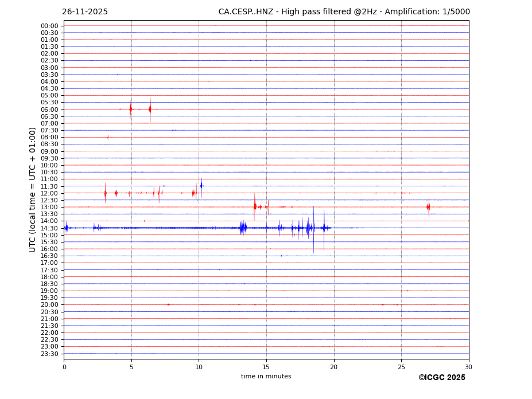Click the x-axis tick labeled 5

(x=131, y=367)
